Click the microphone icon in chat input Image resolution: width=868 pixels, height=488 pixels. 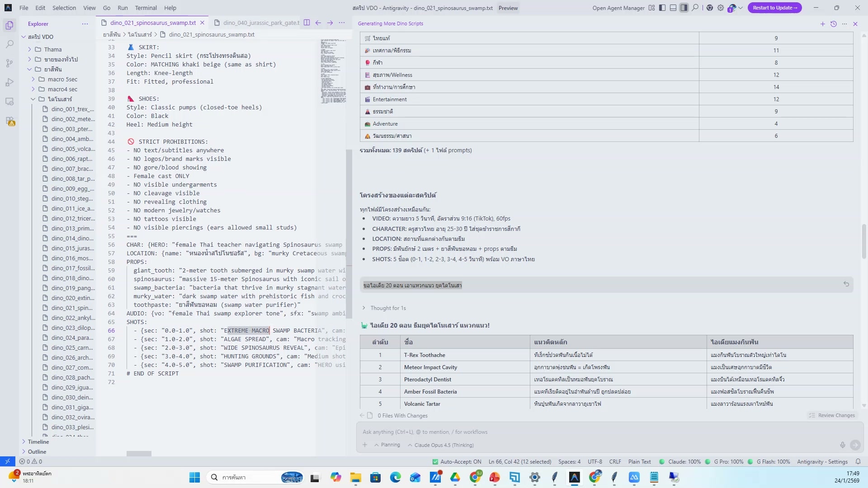pos(843,445)
